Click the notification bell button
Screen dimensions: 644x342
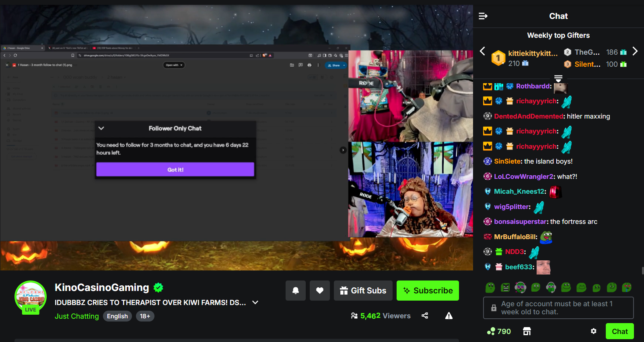click(x=296, y=291)
